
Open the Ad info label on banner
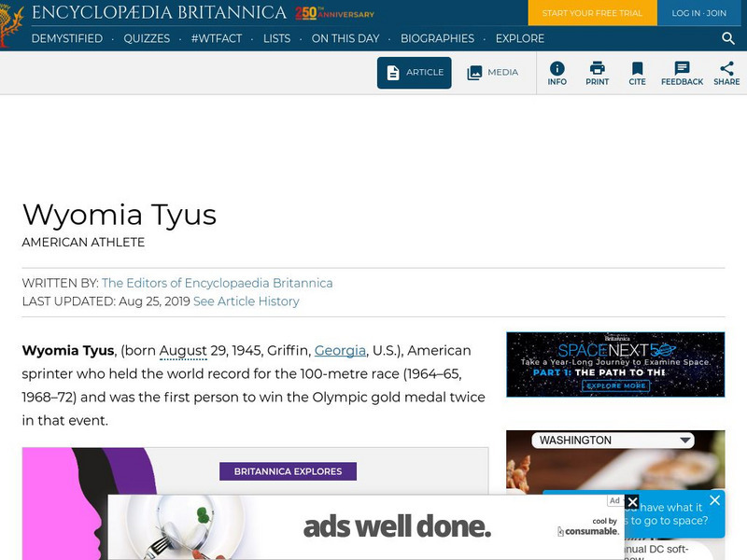click(614, 500)
